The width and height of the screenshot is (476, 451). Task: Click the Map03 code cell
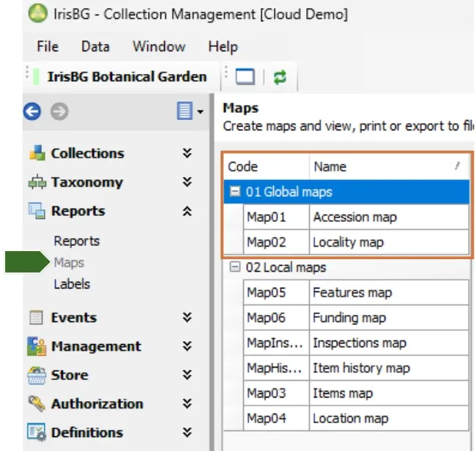coord(276,393)
